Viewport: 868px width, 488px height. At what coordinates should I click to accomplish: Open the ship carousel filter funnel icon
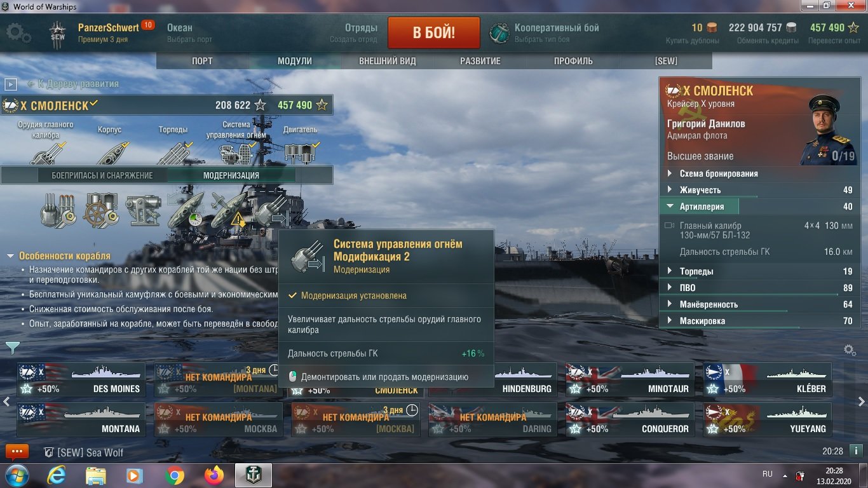tap(13, 348)
